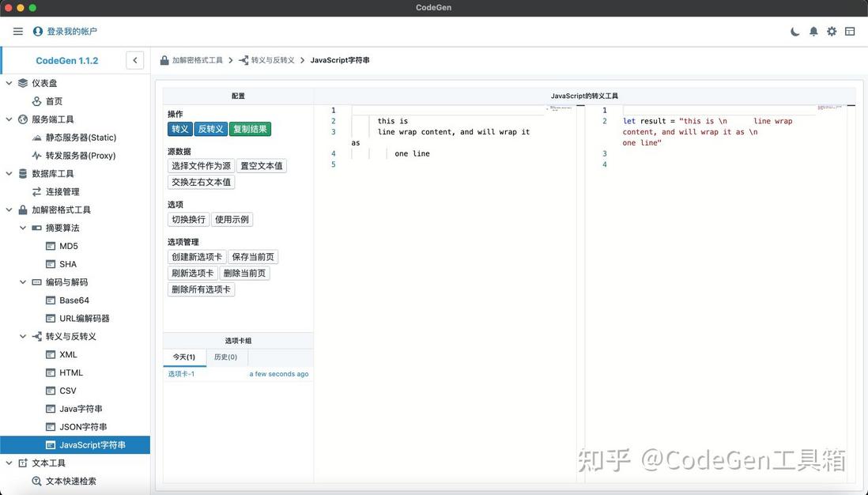Toggle dark mode moon icon
This screenshot has height=495, width=868.
point(795,32)
